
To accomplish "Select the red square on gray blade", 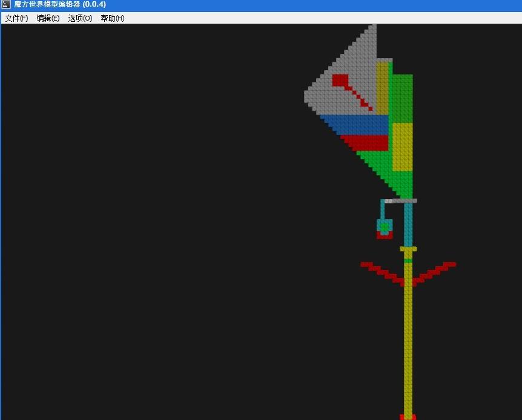I will [340, 80].
